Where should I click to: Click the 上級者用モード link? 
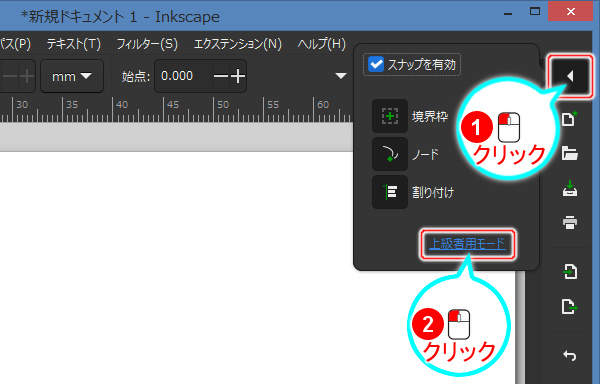click(468, 244)
